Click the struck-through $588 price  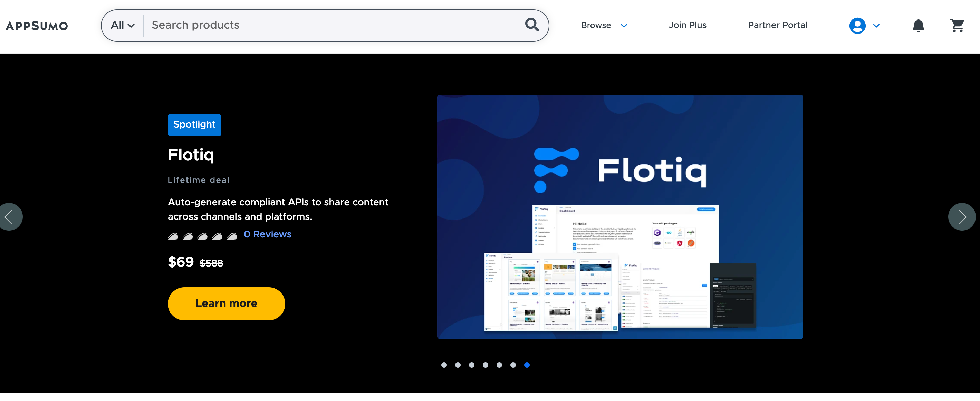(x=211, y=263)
